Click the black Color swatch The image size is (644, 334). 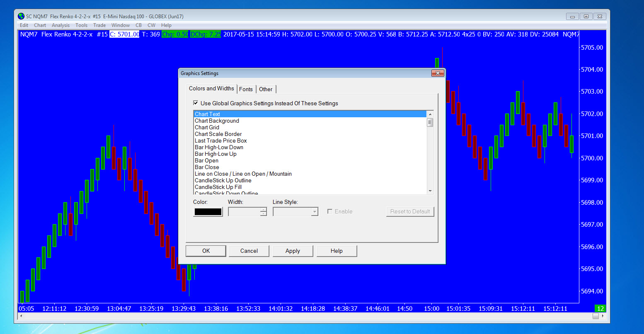[x=208, y=212]
